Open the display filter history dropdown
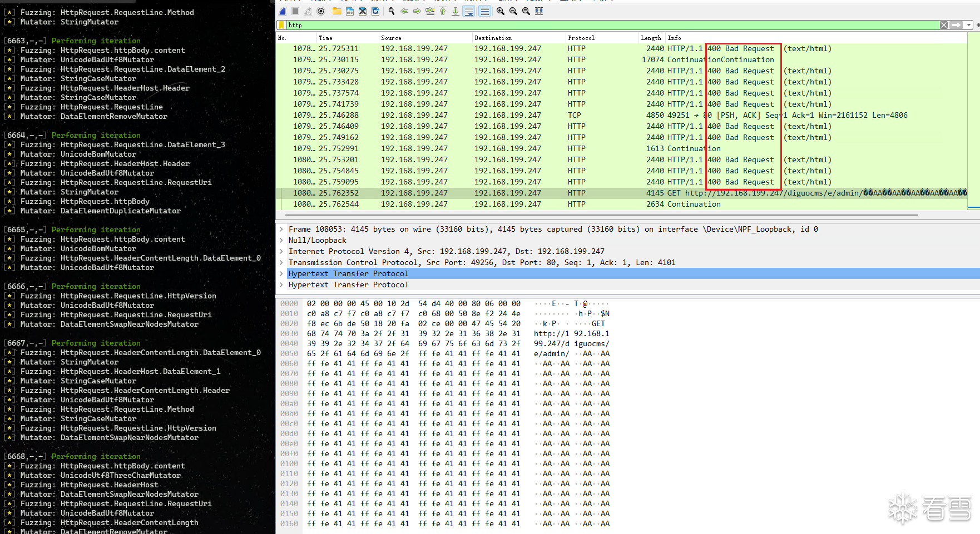Viewport: 980px width, 534px height. [x=969, y=25]
